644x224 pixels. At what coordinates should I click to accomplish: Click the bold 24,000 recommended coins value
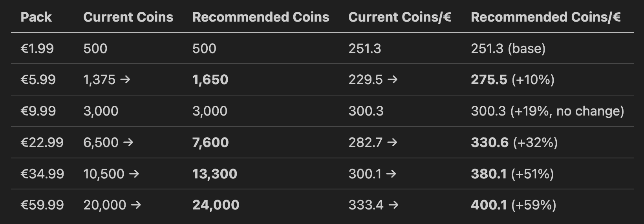[216, 205]
